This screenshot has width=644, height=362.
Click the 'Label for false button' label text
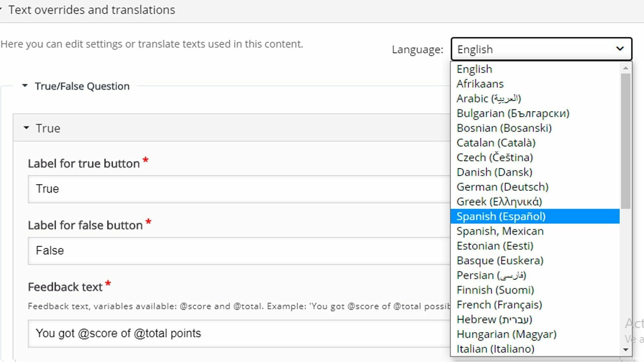[x=85, y=225]
